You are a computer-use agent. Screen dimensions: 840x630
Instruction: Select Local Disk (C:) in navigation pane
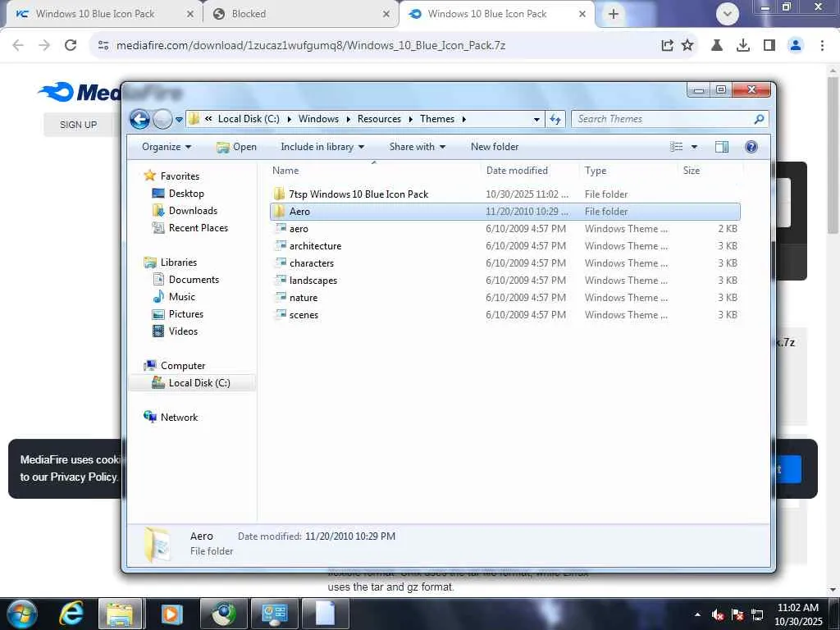pyautogui.click(x=192, y=382)
